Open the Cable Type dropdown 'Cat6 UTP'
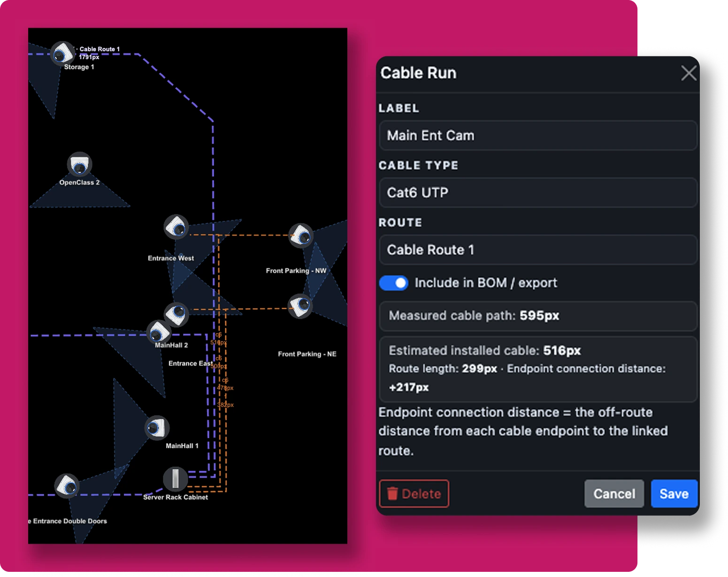Screen dimensions: 728x577 click(538, 193)
